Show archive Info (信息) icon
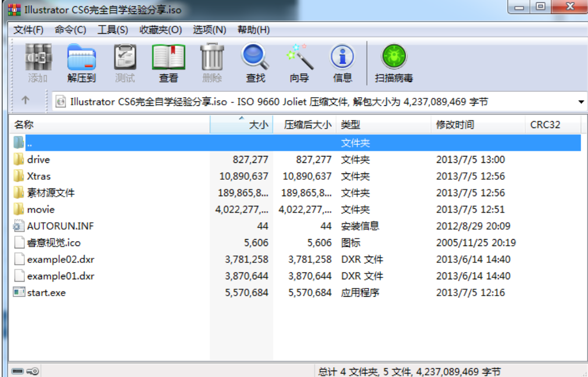Screen dimensions: 588x377 (342, 63)
